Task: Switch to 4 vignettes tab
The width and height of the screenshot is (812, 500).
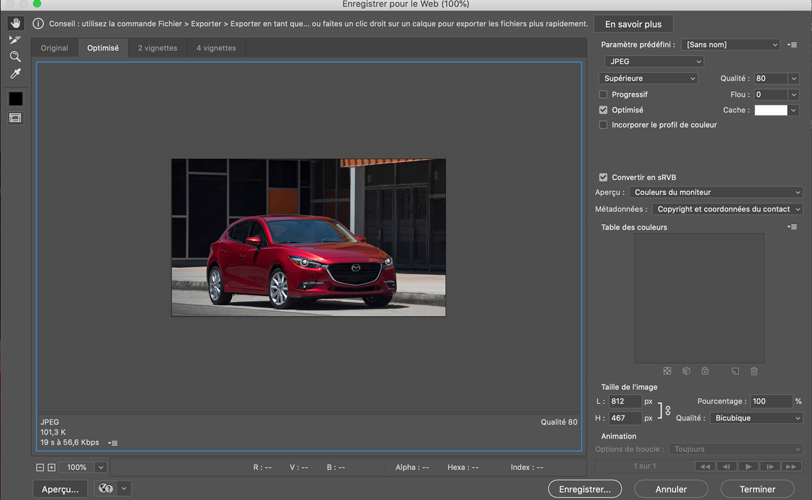Action: coord(216,48)
